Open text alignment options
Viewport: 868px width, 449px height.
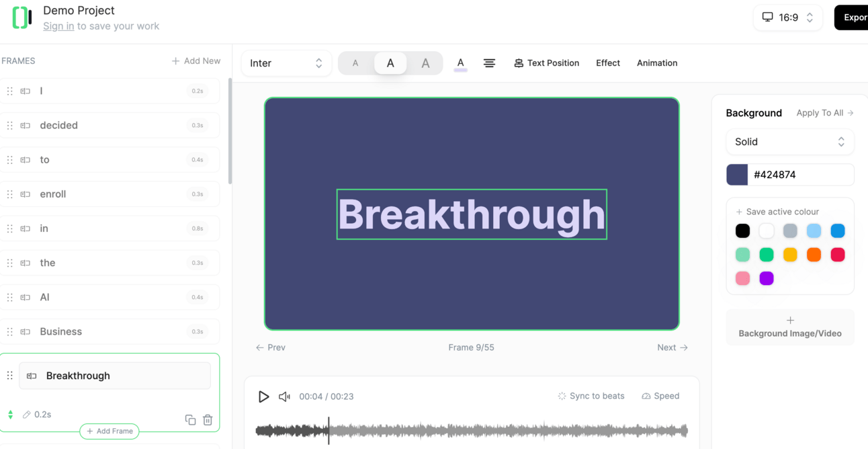pyautogui.click(x=489, y=63)
